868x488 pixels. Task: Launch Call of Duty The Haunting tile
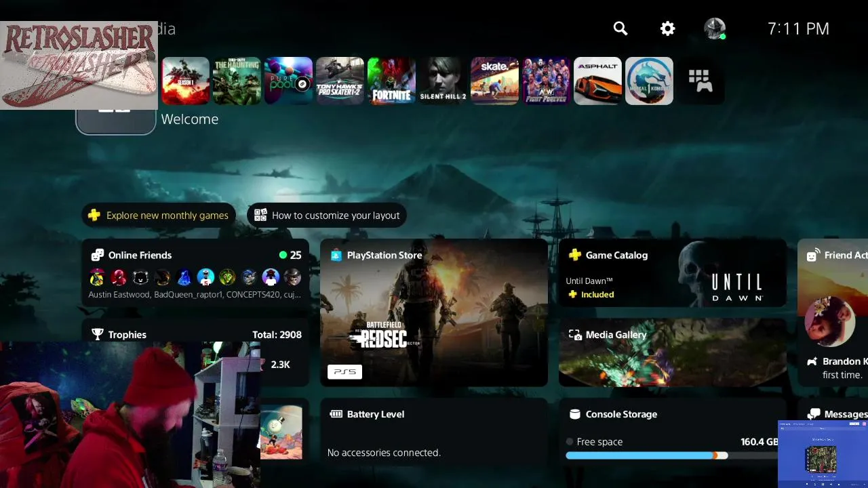coord(237,81)
